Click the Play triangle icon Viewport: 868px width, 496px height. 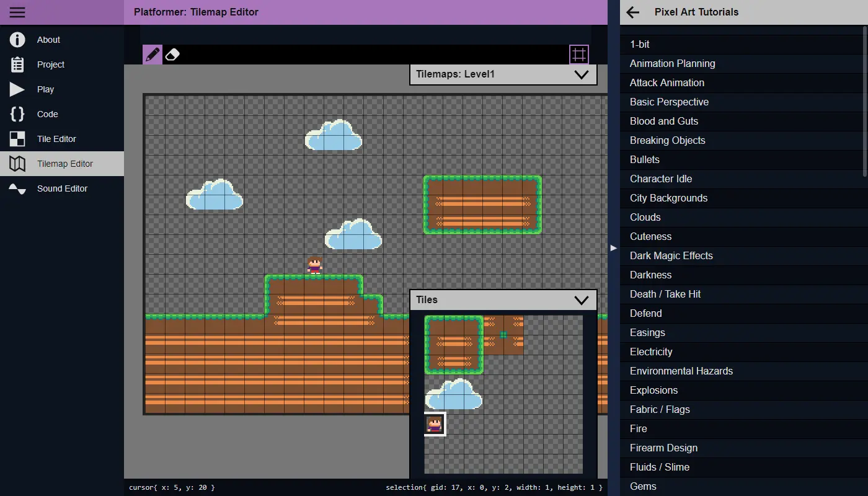(x=17, y=89)
